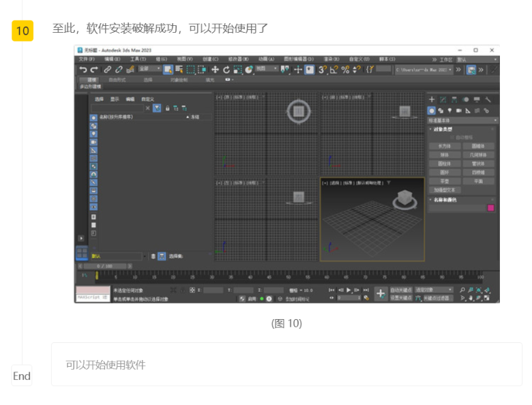Open the 文件(F) menu

87,59
